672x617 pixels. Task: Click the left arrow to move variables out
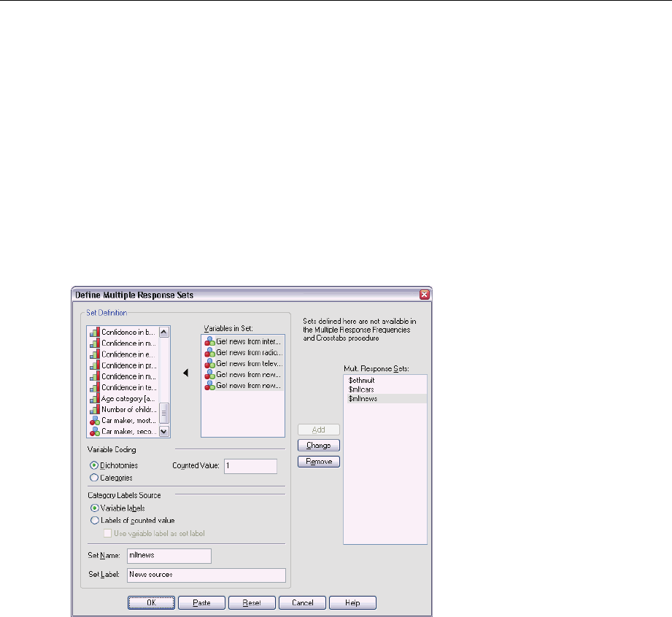tap(185, 373)
